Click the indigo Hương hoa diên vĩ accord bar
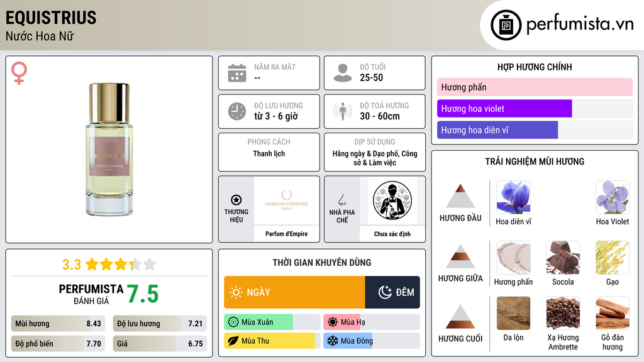Viewport: 644px width, 362px height. [x=497, y=129]
